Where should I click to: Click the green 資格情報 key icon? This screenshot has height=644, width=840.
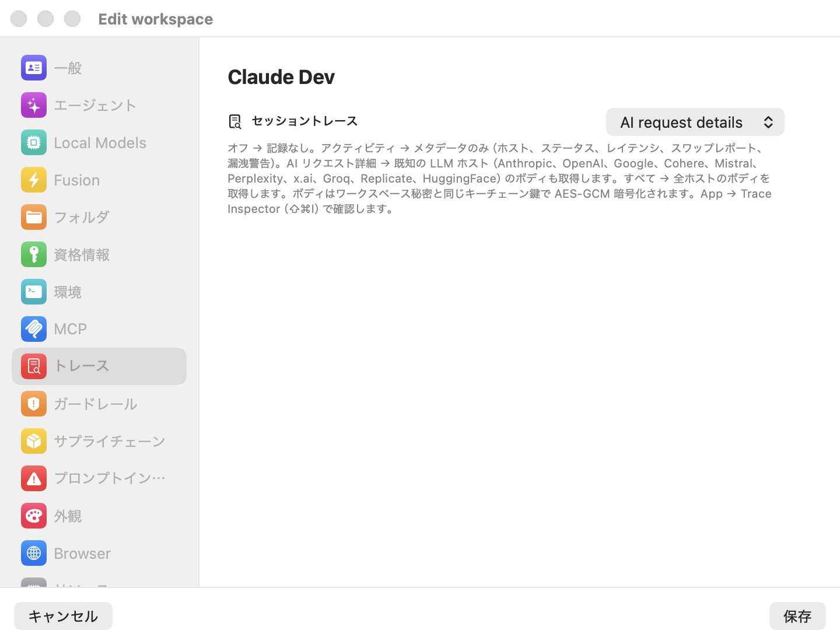(x=34, y=254)
